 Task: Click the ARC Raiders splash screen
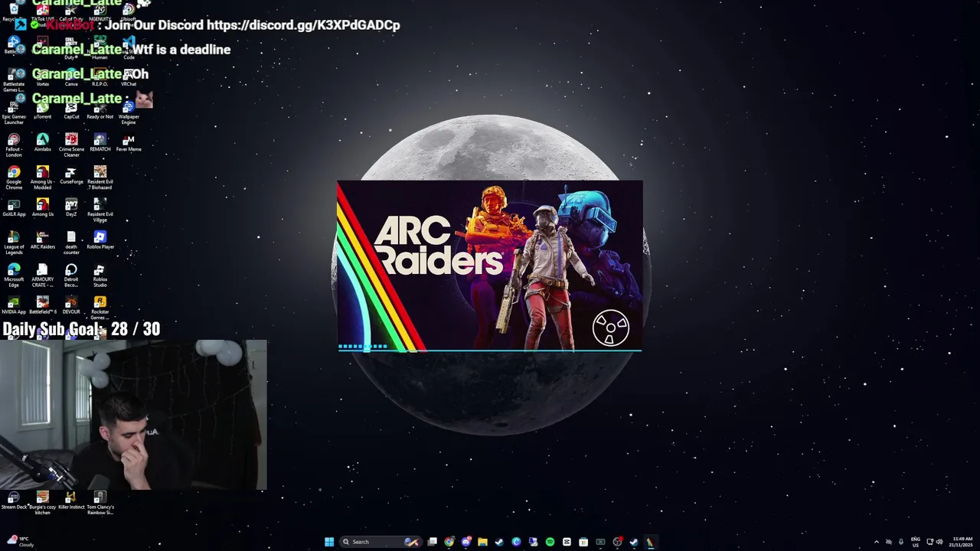coord(490,266)
